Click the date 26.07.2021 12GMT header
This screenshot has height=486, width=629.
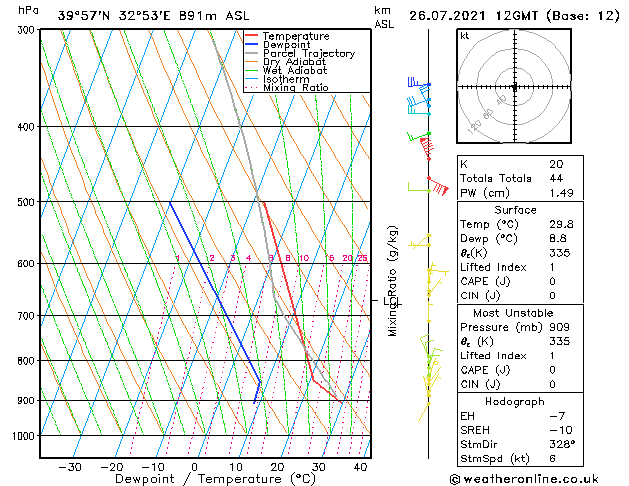pos(473,16)
